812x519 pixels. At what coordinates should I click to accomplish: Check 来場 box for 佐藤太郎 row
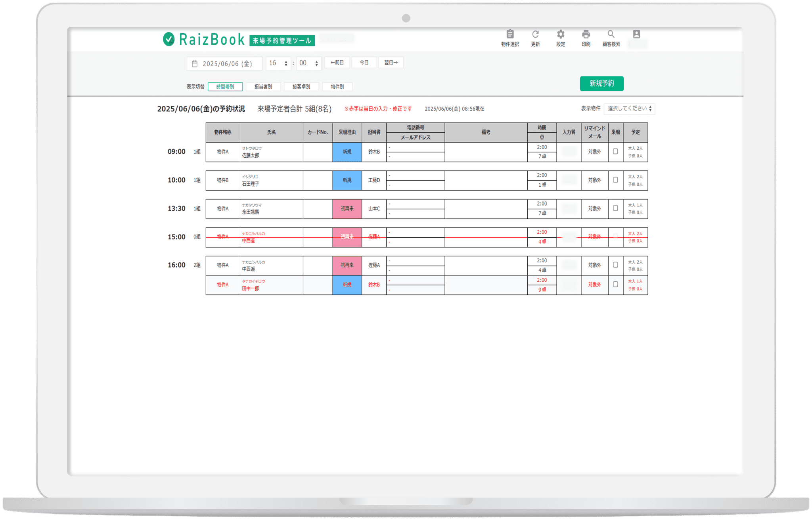tap(615, 151)
